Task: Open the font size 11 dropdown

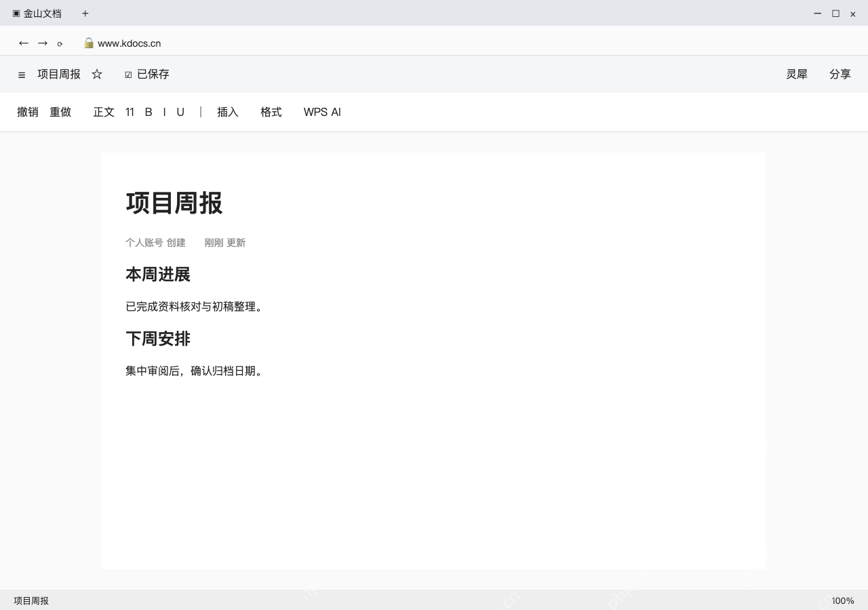Action: 130,112
